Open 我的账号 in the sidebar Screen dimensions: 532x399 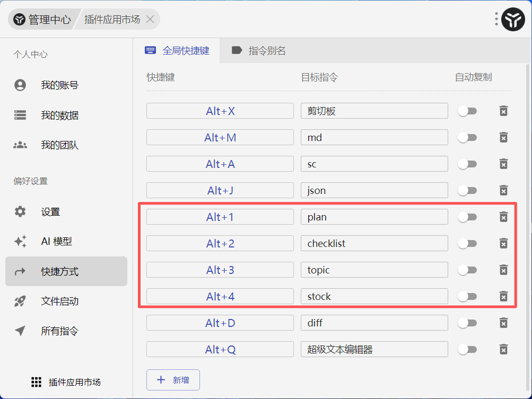pyautogui.click(x=59, y=85)
